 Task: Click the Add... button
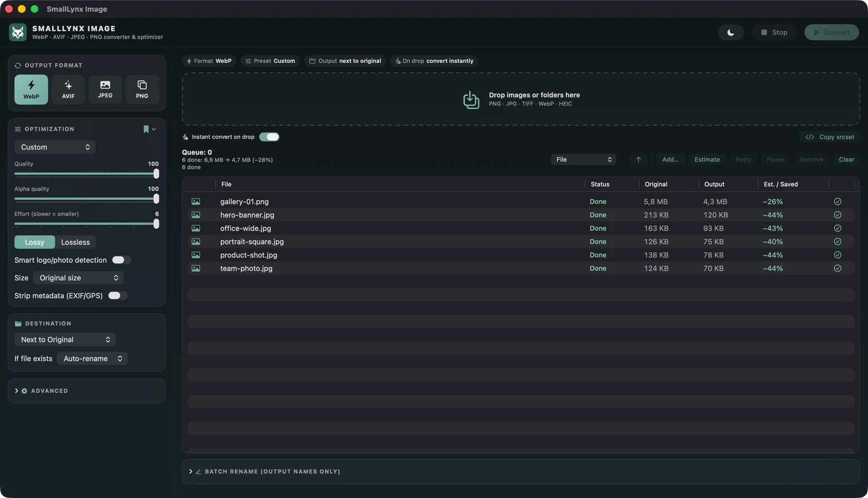(x=670, y=160)
